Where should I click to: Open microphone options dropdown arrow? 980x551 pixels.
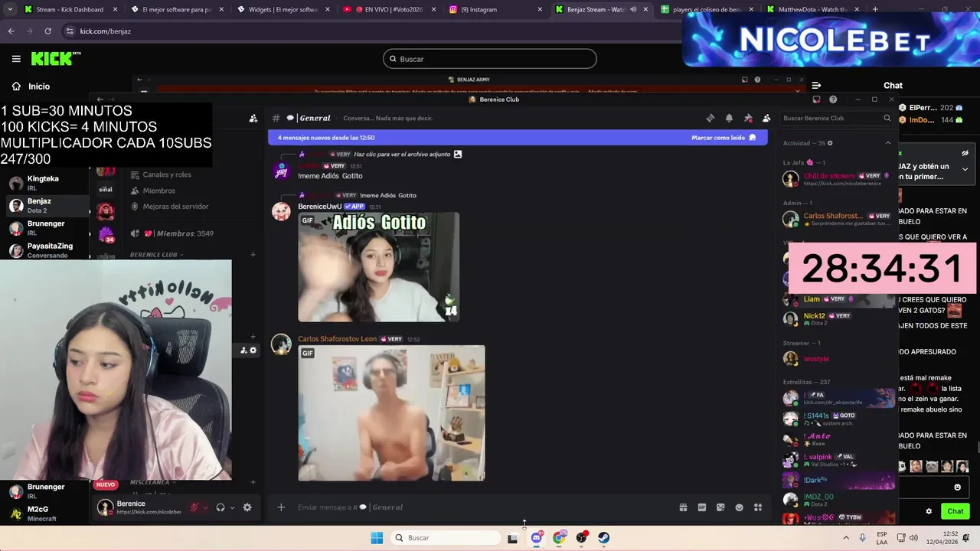206,507
